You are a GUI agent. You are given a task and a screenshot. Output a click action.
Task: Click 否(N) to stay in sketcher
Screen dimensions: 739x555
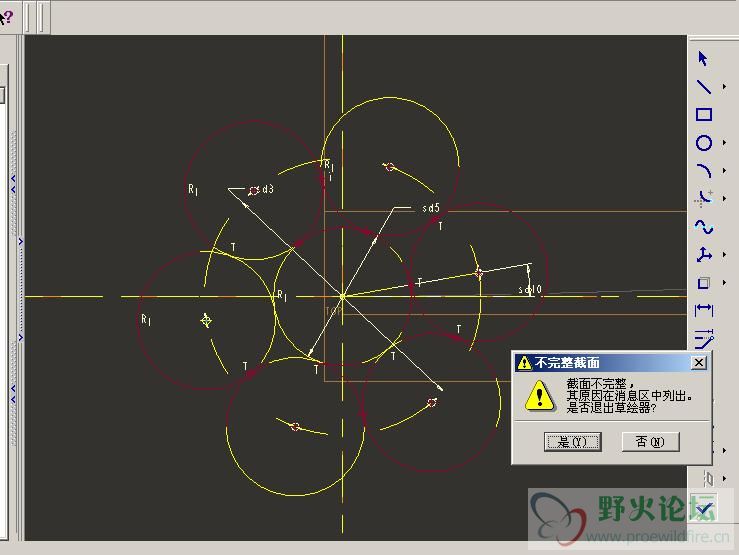tap(650, 442)
